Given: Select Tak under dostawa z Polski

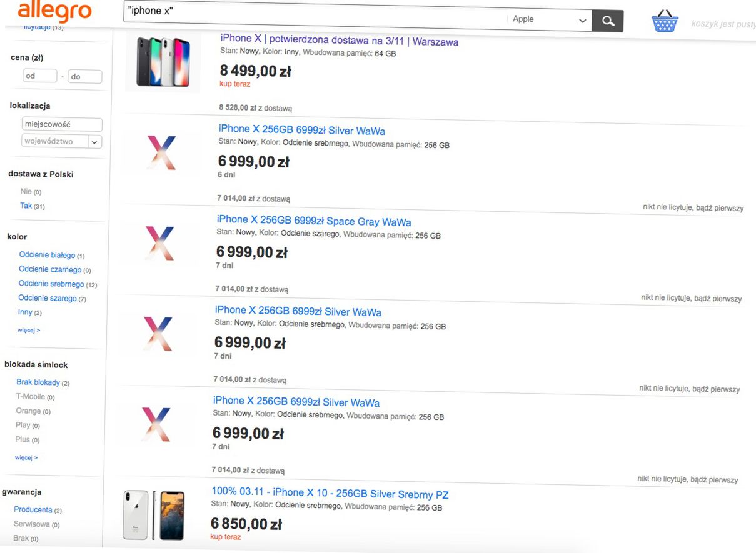Looking at the screenshot, I should [x=26, y=206].
